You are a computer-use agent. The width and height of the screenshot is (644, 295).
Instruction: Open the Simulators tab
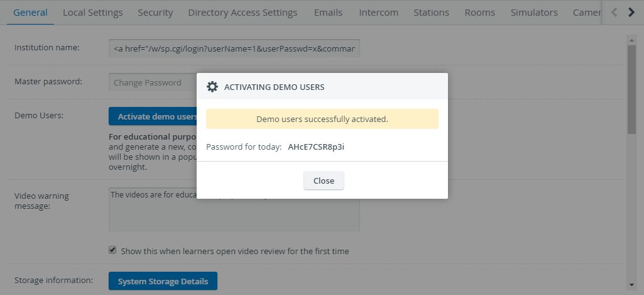(534, 13)
